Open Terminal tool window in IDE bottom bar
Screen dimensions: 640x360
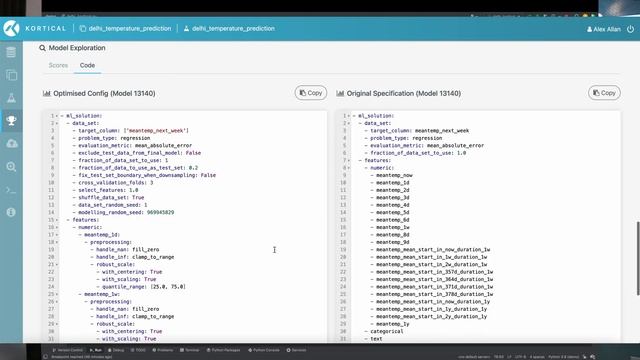189,350
